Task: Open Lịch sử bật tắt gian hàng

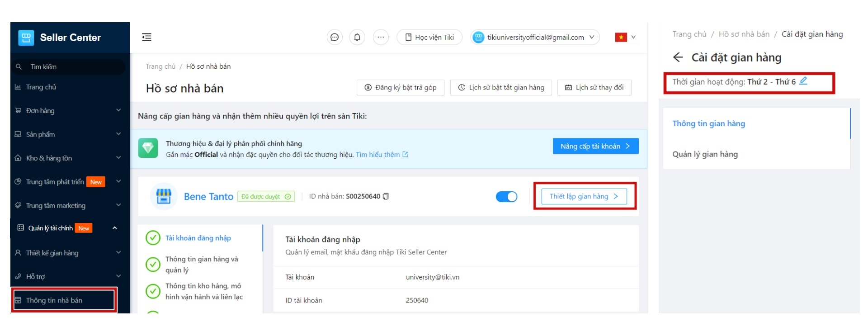Action: point(501,87)
